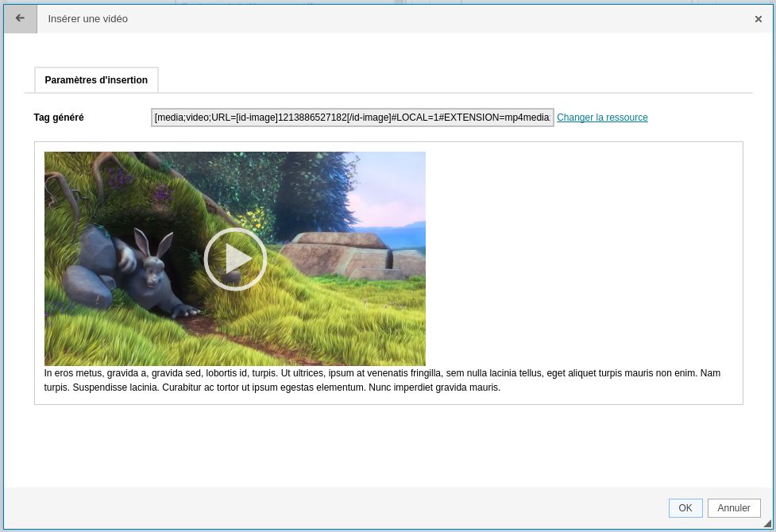Click the Tag généré label
This screenshot has width=776, height=532.
[x=59, y=118]
